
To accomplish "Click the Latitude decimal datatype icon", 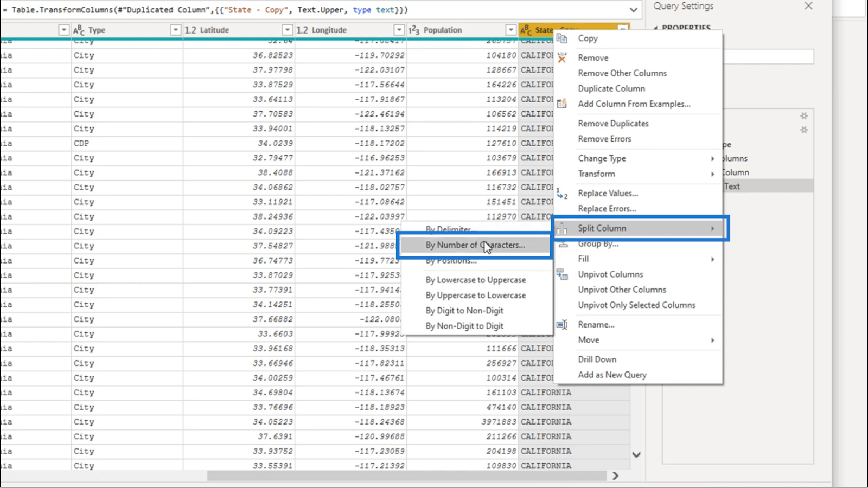I will click(190, 30).
